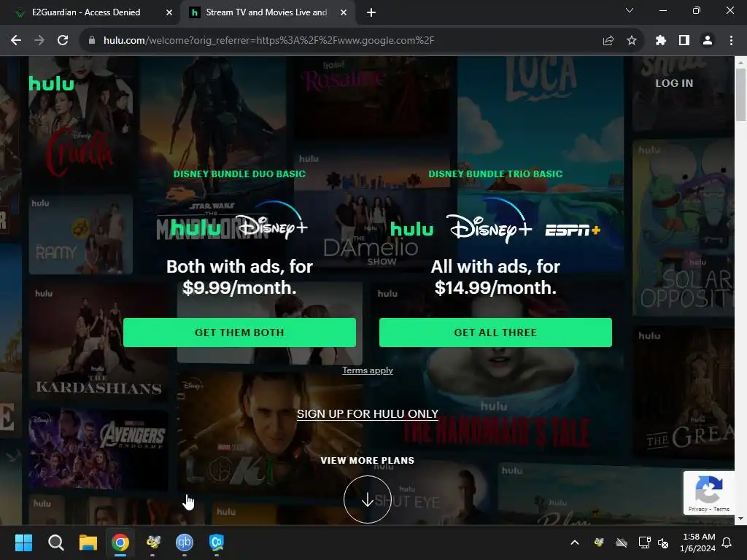Expand the hidden system tray icons
The image size is (747, 560).
tap(575, 542)
